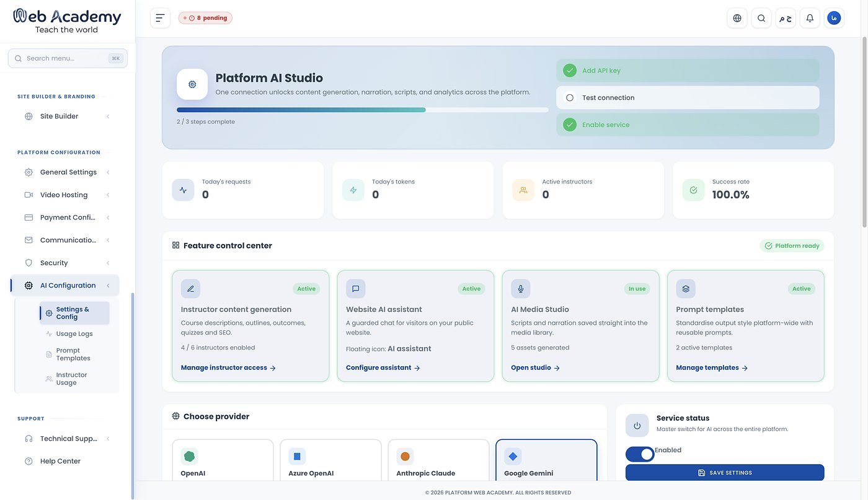The width and height of the screenshot is (868, 500).
Task: Click the Arabic language switch icon
Action: 786,18
